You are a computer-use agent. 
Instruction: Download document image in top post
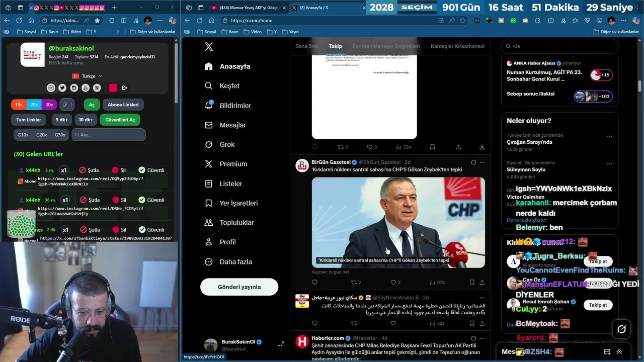pyautogui.click(x=482, y=147)
